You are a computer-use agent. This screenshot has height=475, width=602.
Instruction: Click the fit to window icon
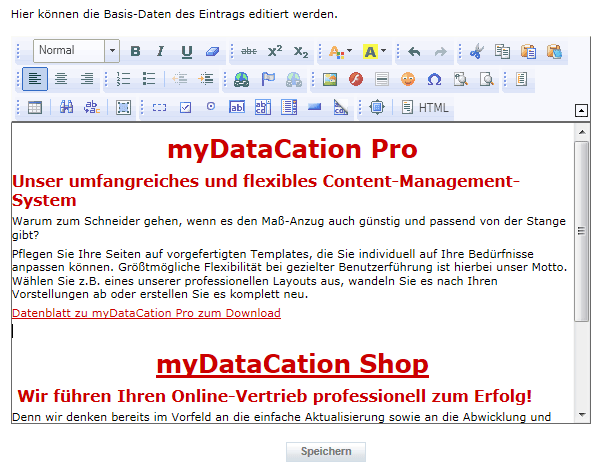377,107
